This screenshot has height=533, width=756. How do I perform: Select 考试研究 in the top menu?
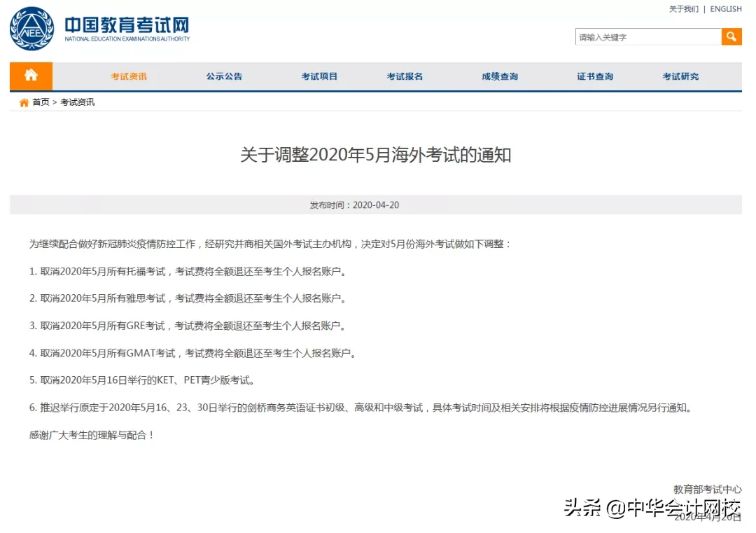tap(680, 76)
